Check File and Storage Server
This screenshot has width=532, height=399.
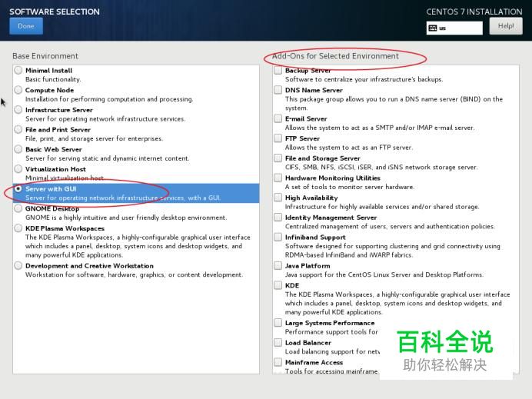click(278, 158)
